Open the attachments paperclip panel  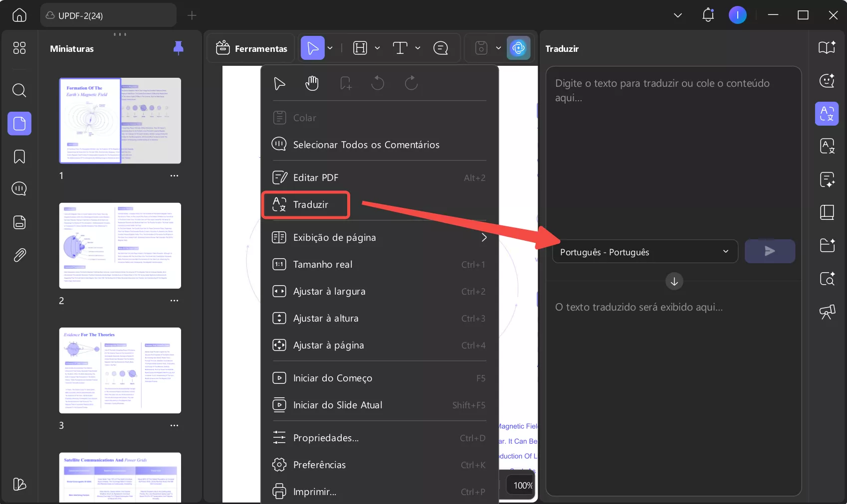(19, 255)
